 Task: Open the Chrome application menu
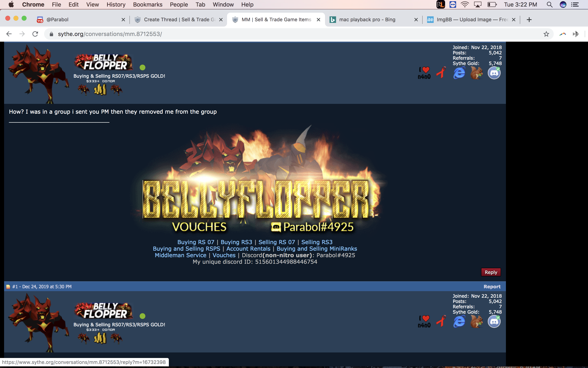pos(33,4)
